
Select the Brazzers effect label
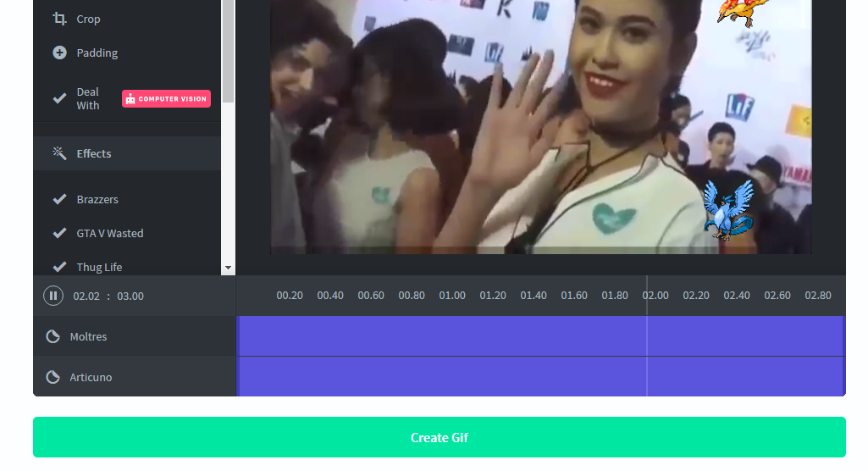[x=97, y=199]
